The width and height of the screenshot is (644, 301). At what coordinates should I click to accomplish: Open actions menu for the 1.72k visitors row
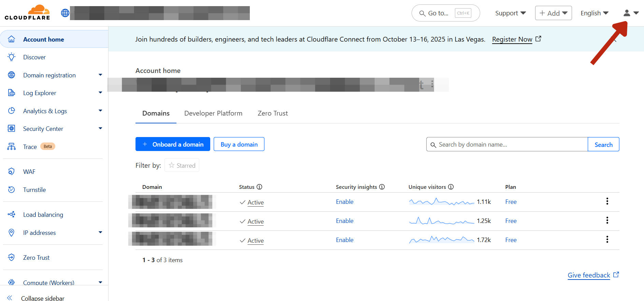click(x=607, y=239)
